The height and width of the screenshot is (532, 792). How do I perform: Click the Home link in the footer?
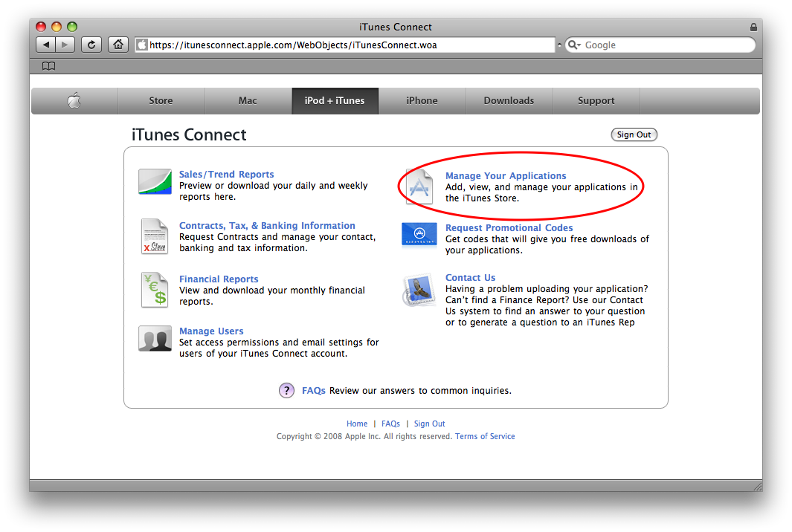357,424
